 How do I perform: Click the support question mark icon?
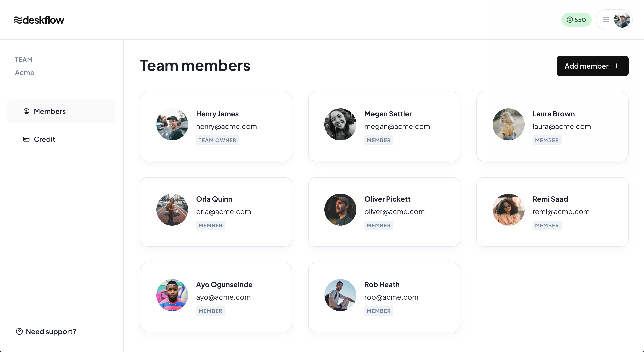[x=19, y=331]
